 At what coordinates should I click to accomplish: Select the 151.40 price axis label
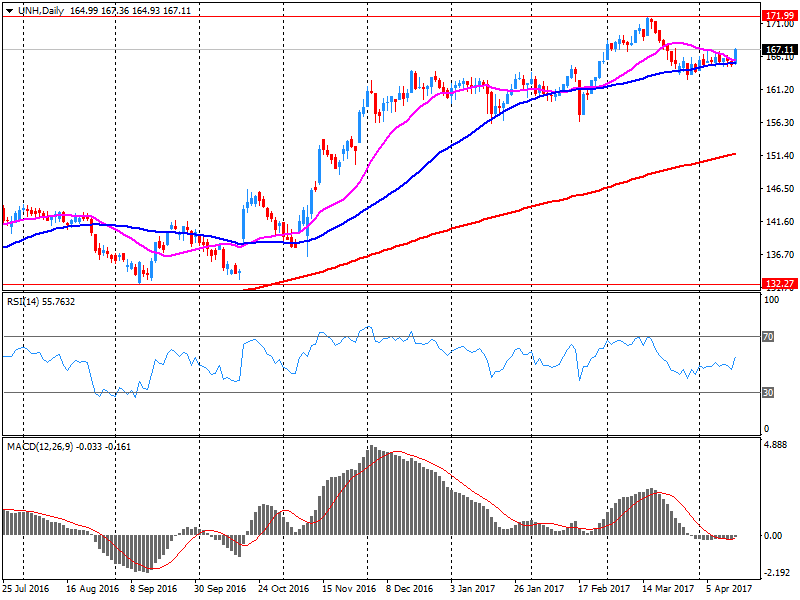[x=780, y=156]
